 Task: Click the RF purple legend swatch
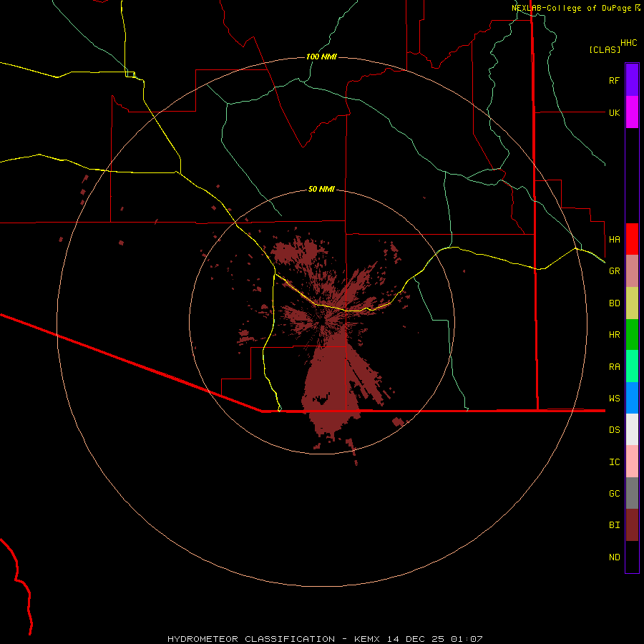[x=632, y=80]
